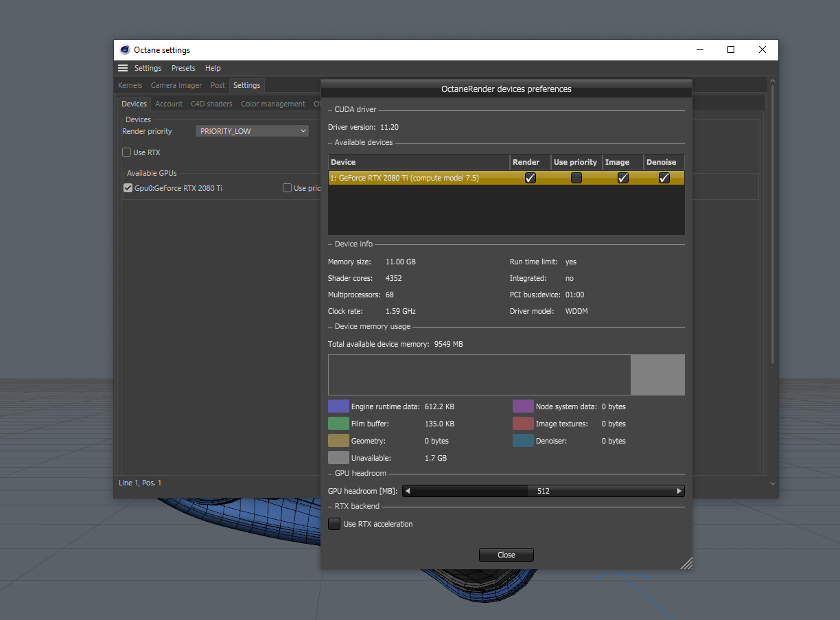Click the Octane logo icon in title bar

coord(125,49)
